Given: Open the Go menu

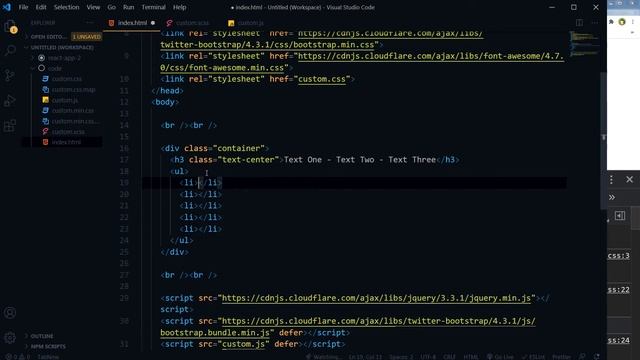Looking at the screenshot, I should 111,7.
